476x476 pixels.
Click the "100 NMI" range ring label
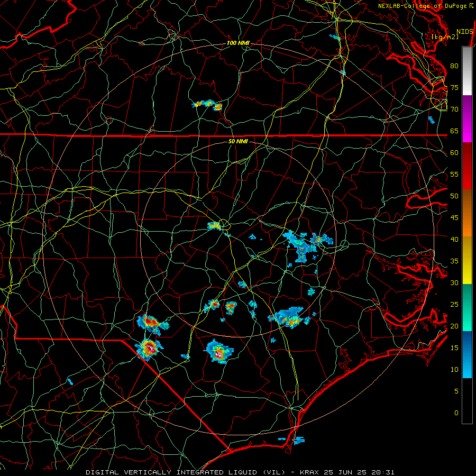(x=238, y=43)
